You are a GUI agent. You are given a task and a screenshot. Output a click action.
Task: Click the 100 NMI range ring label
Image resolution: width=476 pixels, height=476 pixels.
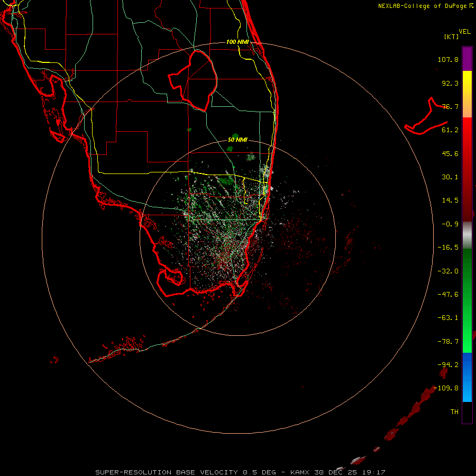coord(237,42)
